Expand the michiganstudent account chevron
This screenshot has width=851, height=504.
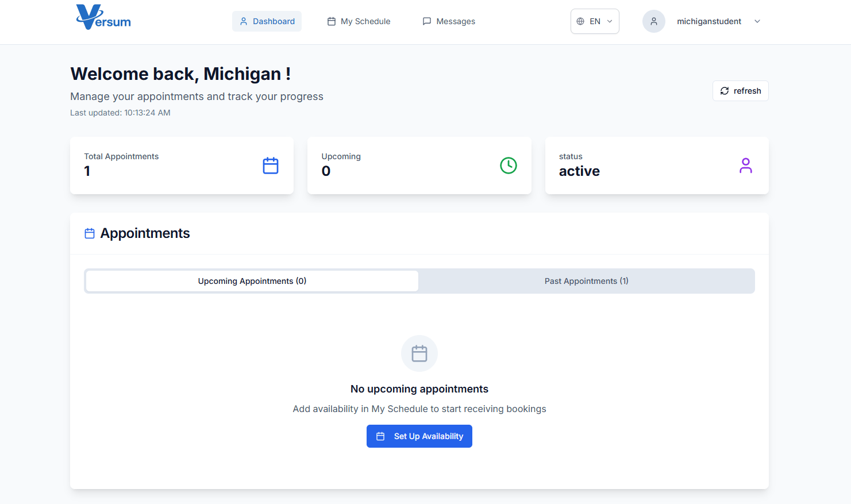pyautogui.click(x=757, y=21)
